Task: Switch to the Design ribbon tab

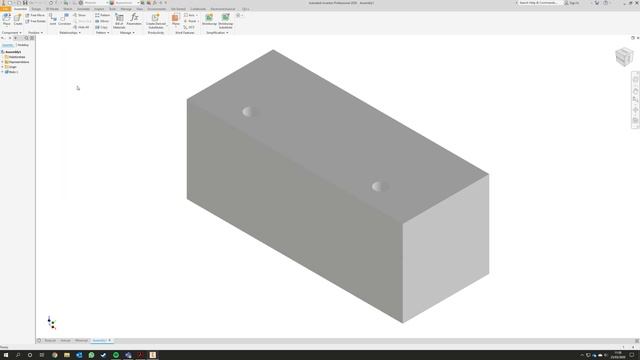Action: pos(36,9)
